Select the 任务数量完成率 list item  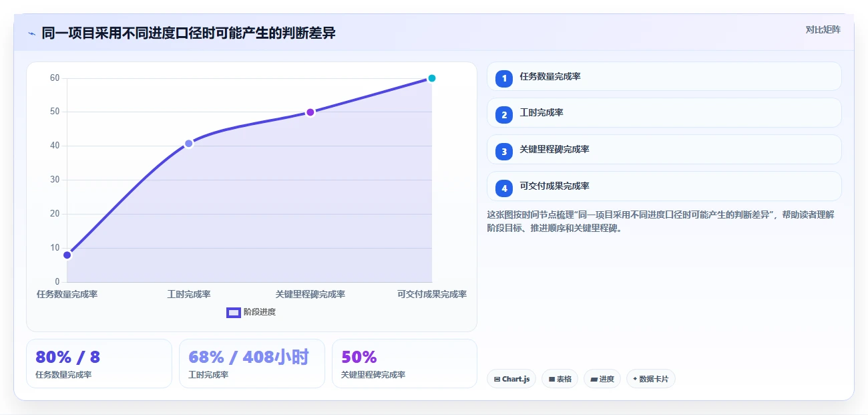click(x=664, y=77)
